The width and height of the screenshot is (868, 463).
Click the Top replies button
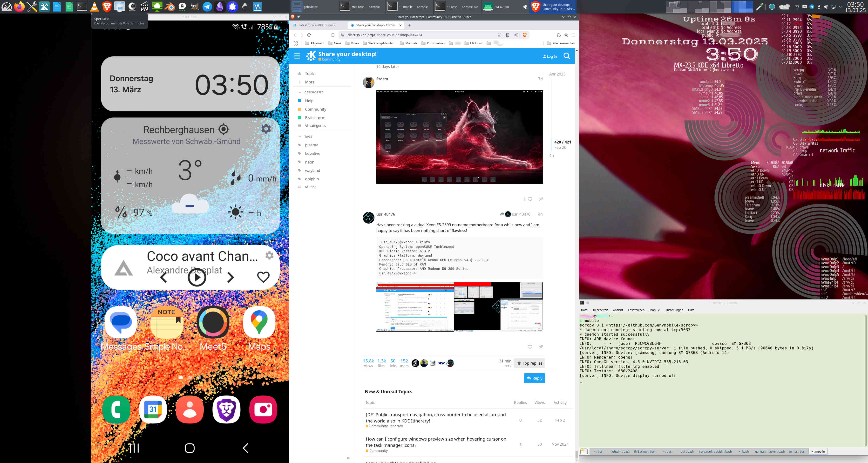coord(529,363)
